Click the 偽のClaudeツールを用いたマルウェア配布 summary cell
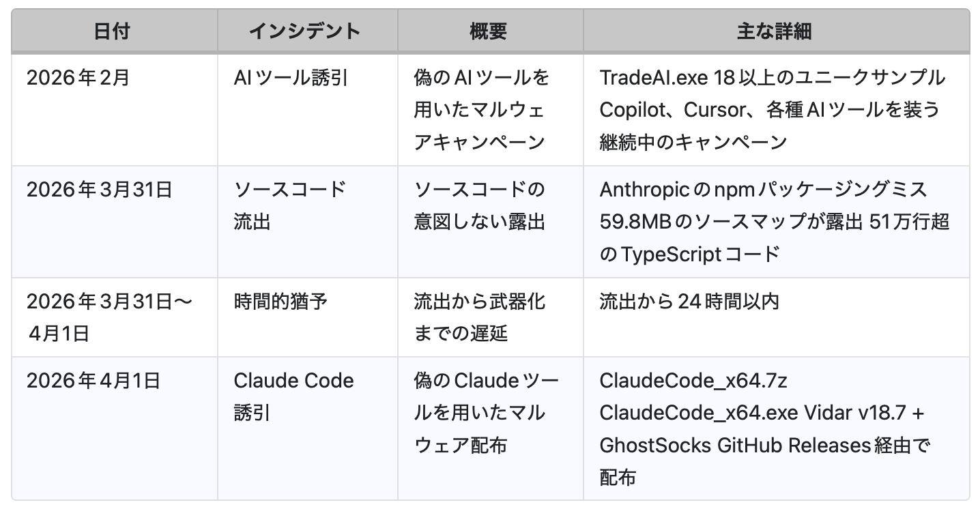 point(485,413)
